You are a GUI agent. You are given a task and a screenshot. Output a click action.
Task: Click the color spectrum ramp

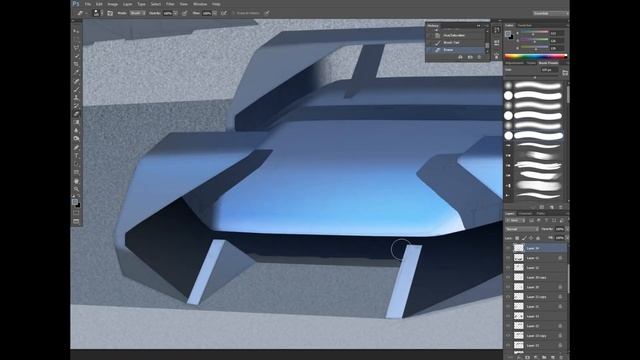pyautogui.click(x=536, y=56)
